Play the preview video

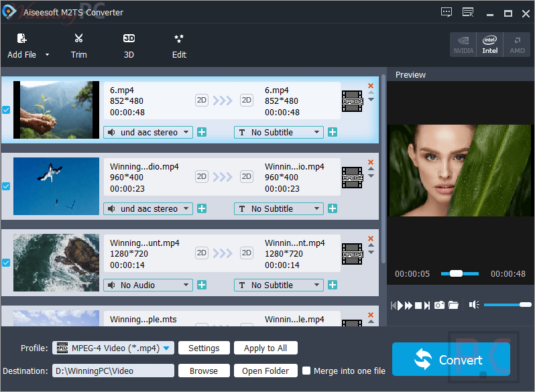click(x=400, y=306)
